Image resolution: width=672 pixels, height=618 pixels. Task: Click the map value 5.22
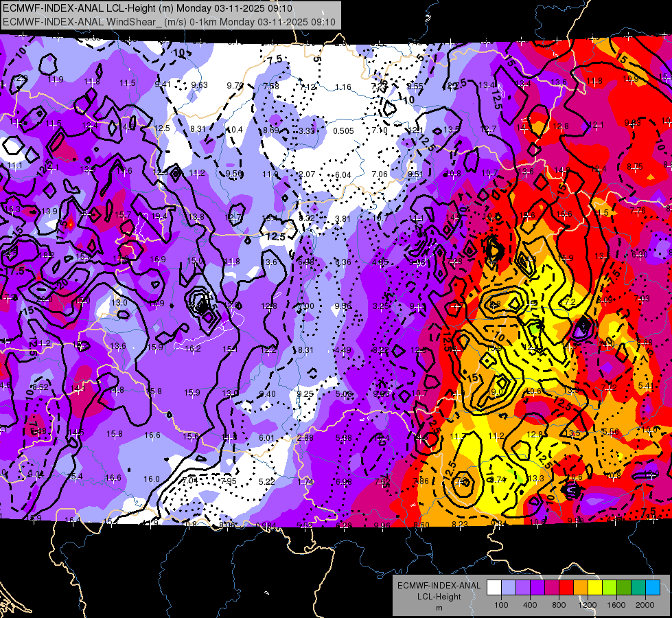click(266, 482)
